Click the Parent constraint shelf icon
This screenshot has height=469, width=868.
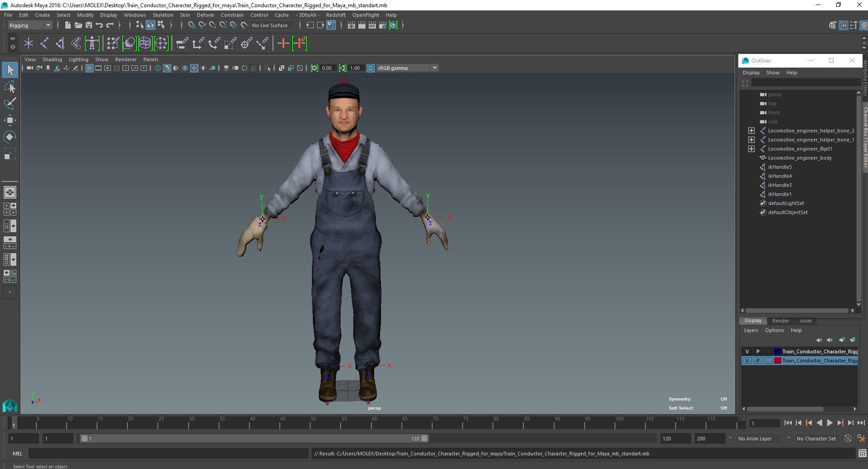coord(182,44)
